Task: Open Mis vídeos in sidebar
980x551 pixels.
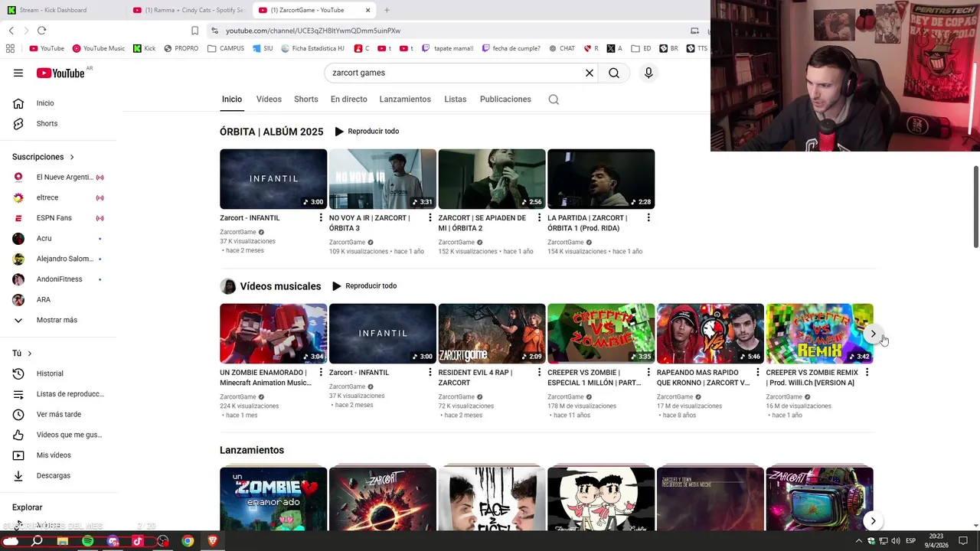Action: pyautogui.click(x=58, y=455)
